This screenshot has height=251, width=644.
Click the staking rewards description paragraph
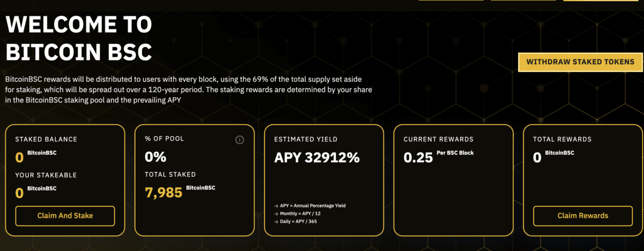189,89
